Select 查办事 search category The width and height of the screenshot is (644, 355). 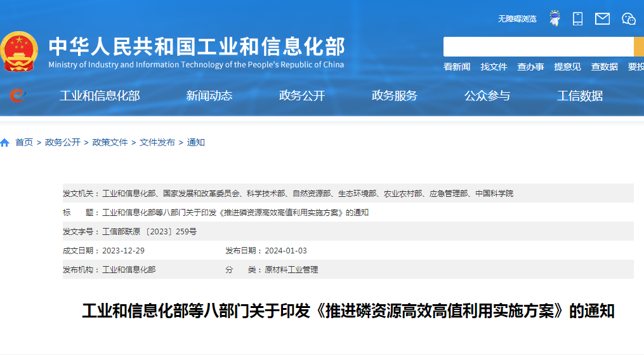(530, 67)
